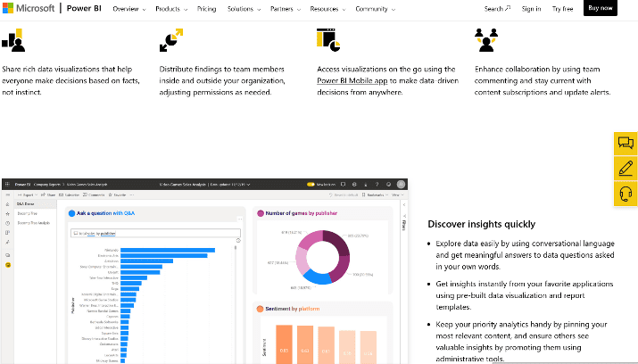Expand Video Games Sales Analysis title chevron
The width and height of the screenshot is (638, 364).
[248, 185]
